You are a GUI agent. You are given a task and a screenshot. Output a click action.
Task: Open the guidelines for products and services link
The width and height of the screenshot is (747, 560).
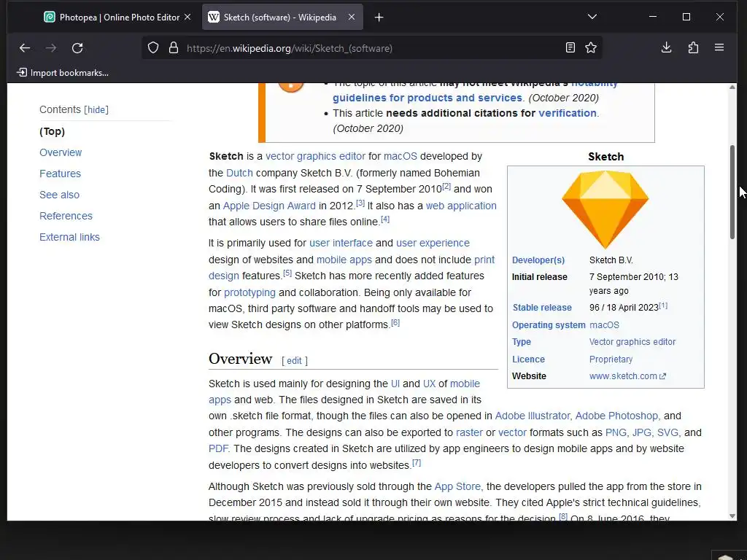coord(427,98)
